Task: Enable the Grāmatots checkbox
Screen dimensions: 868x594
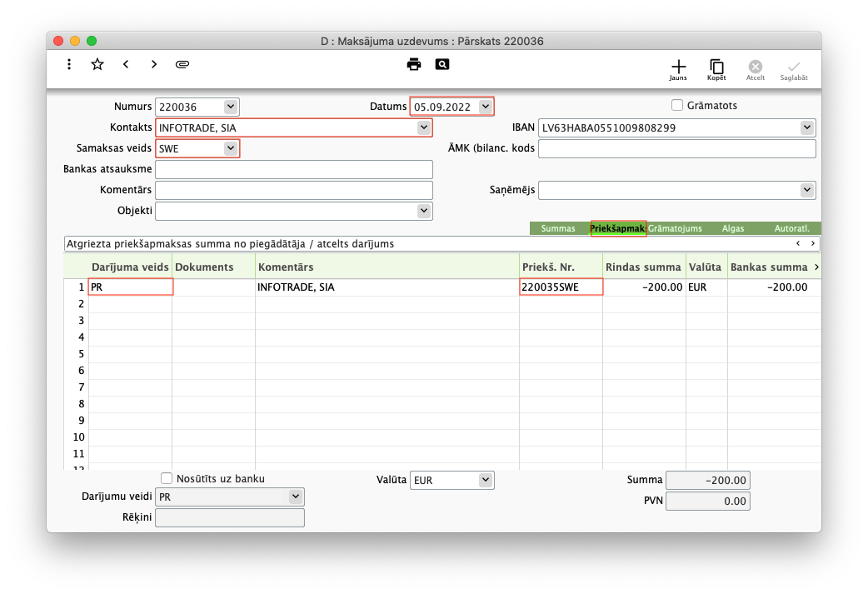Action: (x=677, y=106)
